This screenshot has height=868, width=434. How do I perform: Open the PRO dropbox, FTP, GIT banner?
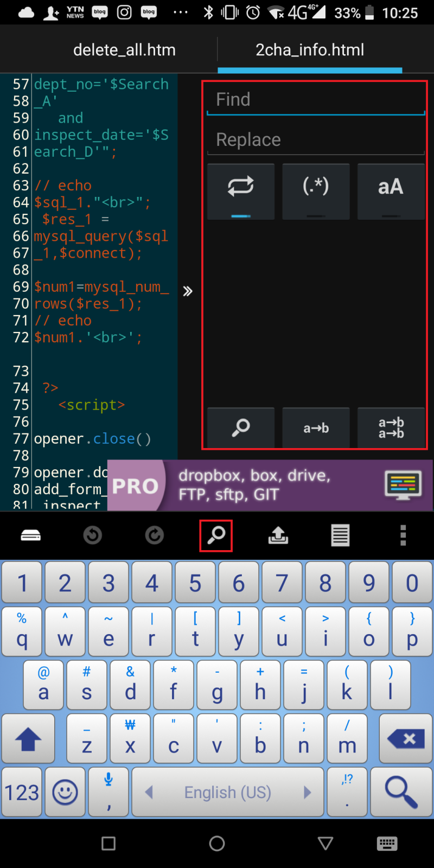coord(270,485)
